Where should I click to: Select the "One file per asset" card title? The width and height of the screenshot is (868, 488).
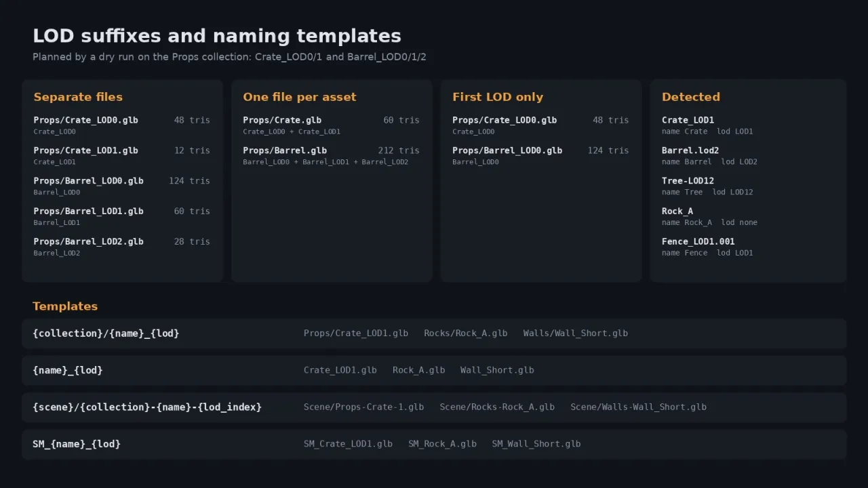pyautogui.click(x=299, y=97)
